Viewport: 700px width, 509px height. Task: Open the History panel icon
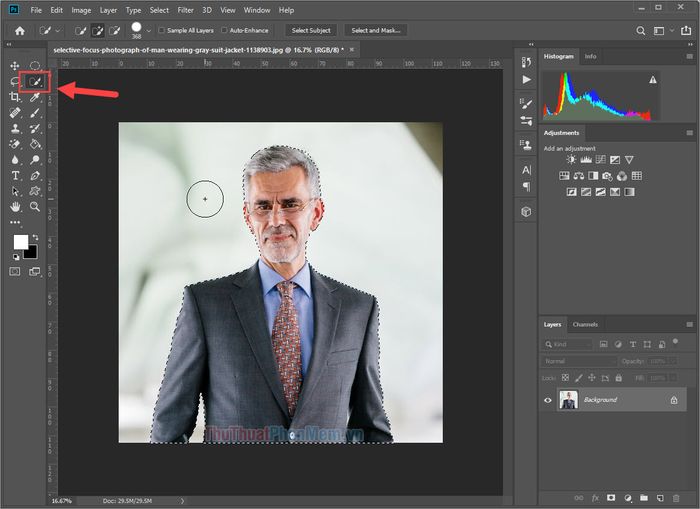click(526, 62)
